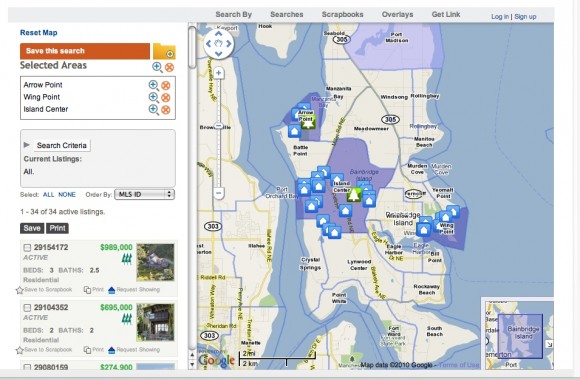Click the $989,000 price text

click(116, 247)
